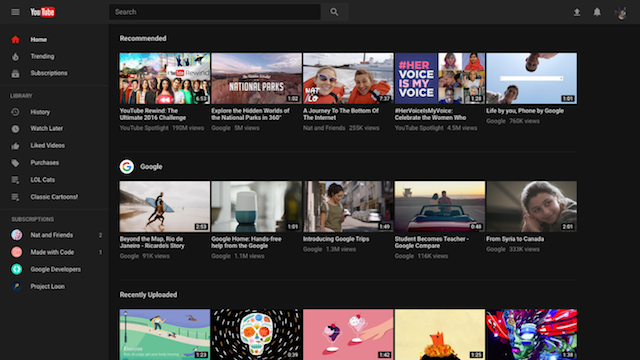This screenshot has width=640, height=360.
Task: Click the YouTube logo
Action: tap(42, 12)
